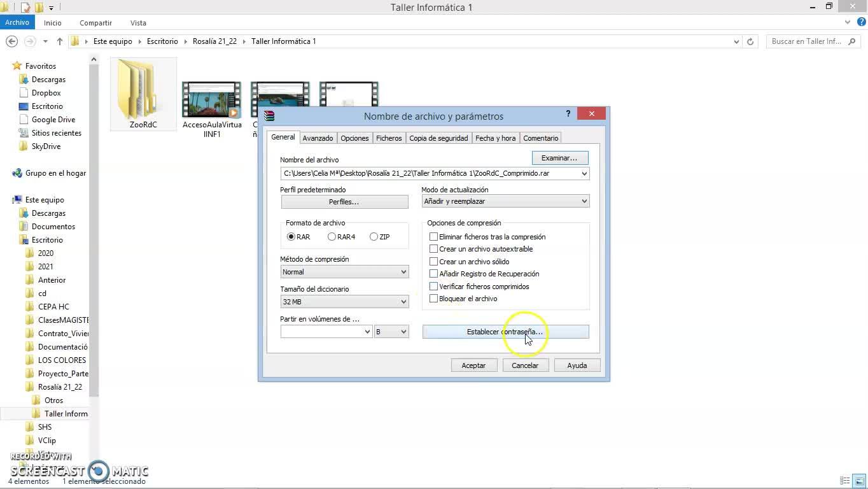The width and height of the screenshot is (868, 489).
Task: Open Google Drive in the sidebar
Action: point(53,120)
